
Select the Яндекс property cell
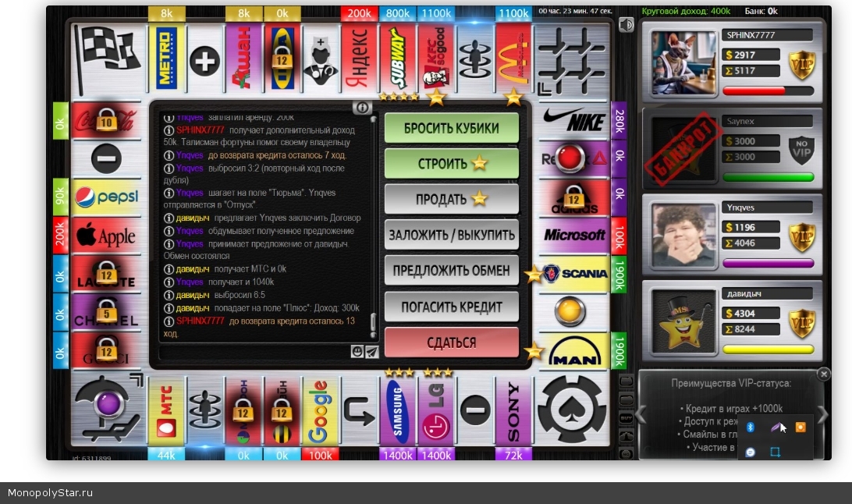pos(359,59)
